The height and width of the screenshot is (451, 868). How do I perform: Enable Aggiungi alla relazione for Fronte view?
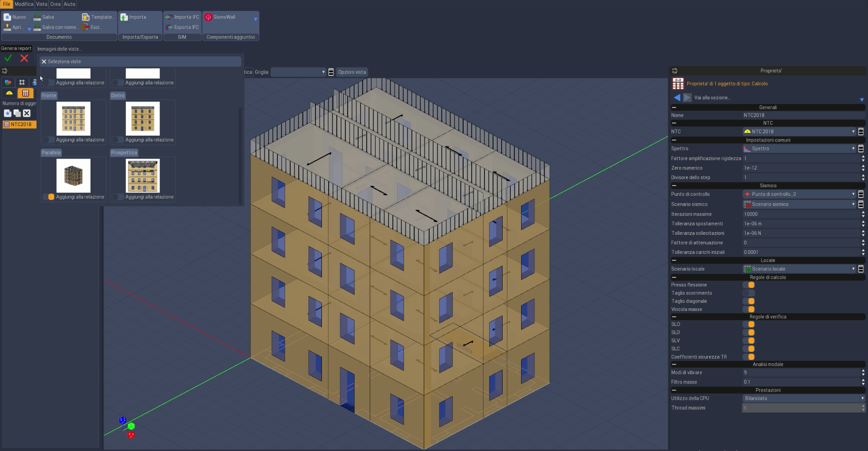(49, 140)
